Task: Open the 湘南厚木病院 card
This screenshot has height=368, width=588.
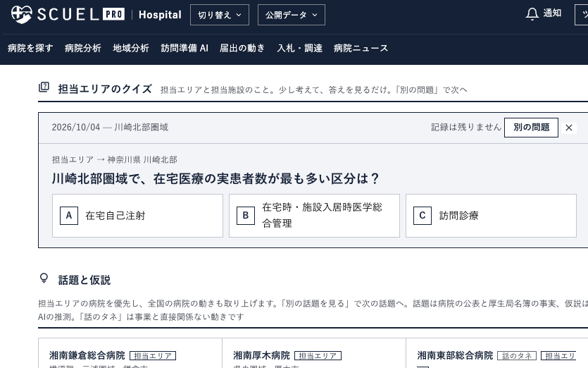Action: point(261,355)
